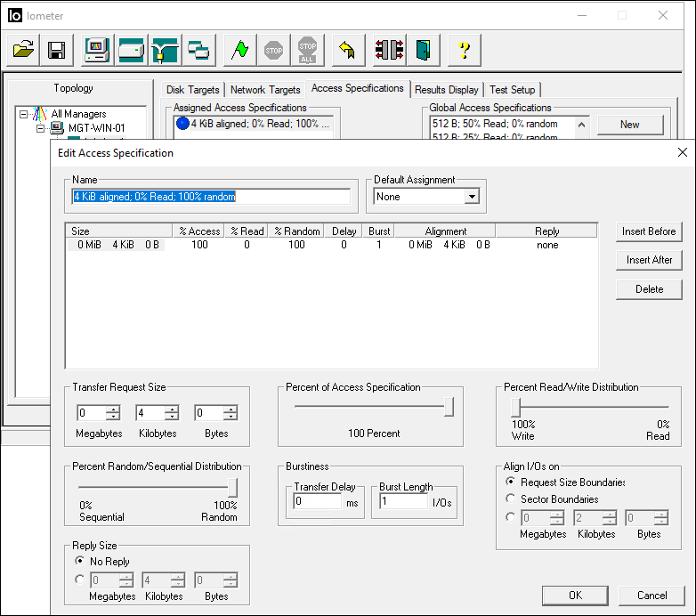This screenshot has height=616, width=696.
Task: Switch to the Disk Targets tab
Action: click(192, 90)
